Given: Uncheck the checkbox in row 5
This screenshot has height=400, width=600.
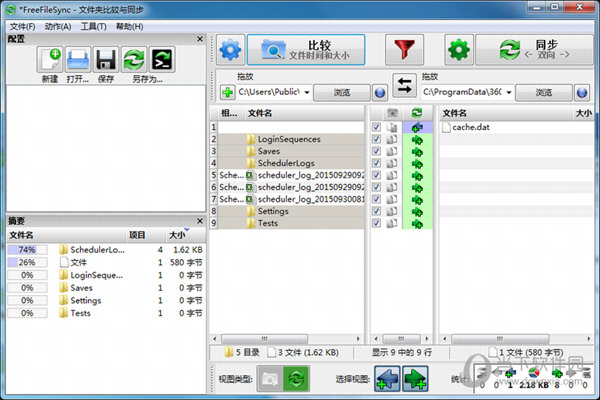Looking at the screenshot, I should pos(377,175).
